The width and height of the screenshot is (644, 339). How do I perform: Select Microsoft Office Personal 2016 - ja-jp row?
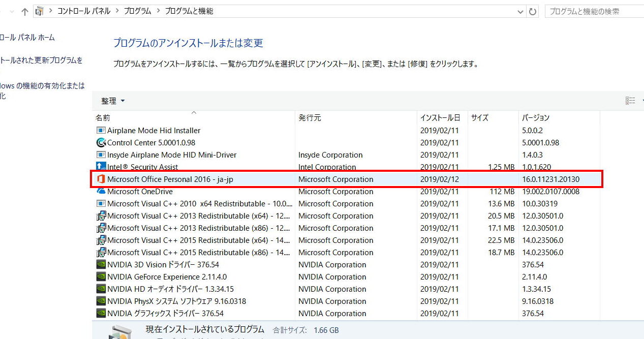[x=347, y=179]
